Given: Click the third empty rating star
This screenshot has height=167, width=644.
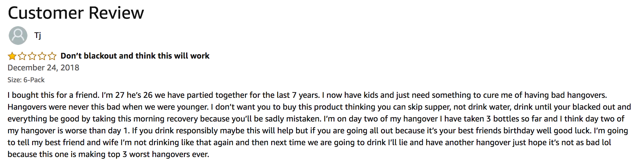Looking at the screenshot, I should tap(32, 56).
